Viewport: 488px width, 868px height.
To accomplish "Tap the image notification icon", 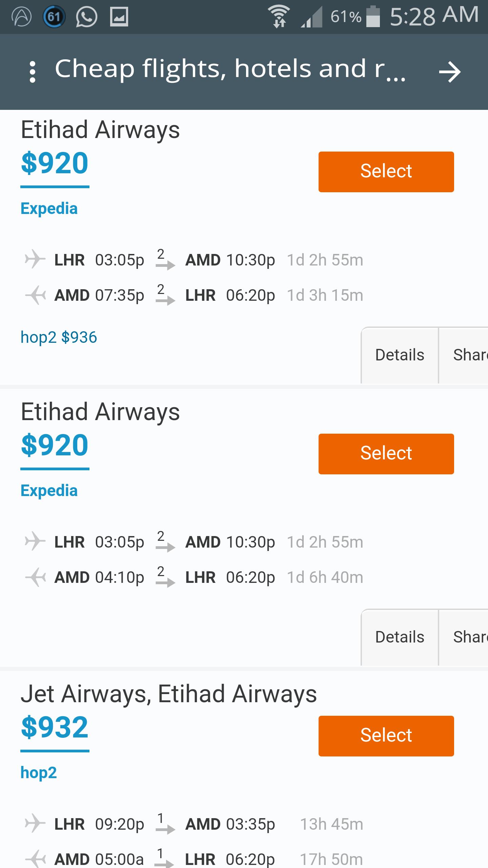I will tap(119, 17).
